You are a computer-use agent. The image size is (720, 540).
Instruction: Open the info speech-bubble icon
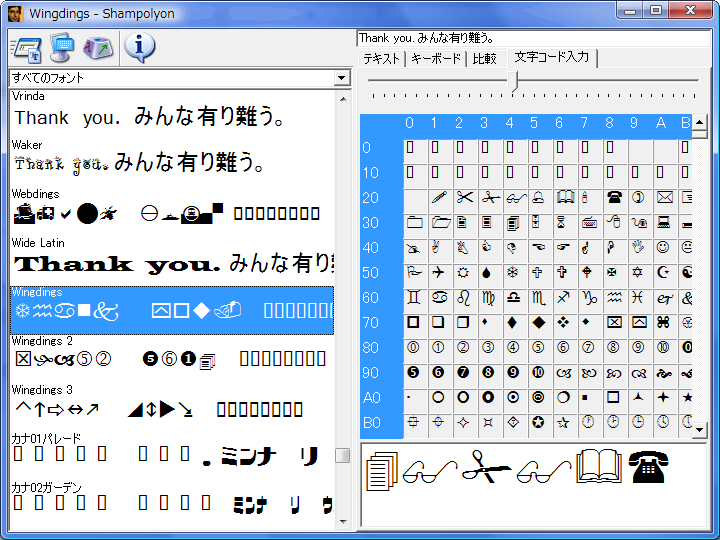point(140,47)
